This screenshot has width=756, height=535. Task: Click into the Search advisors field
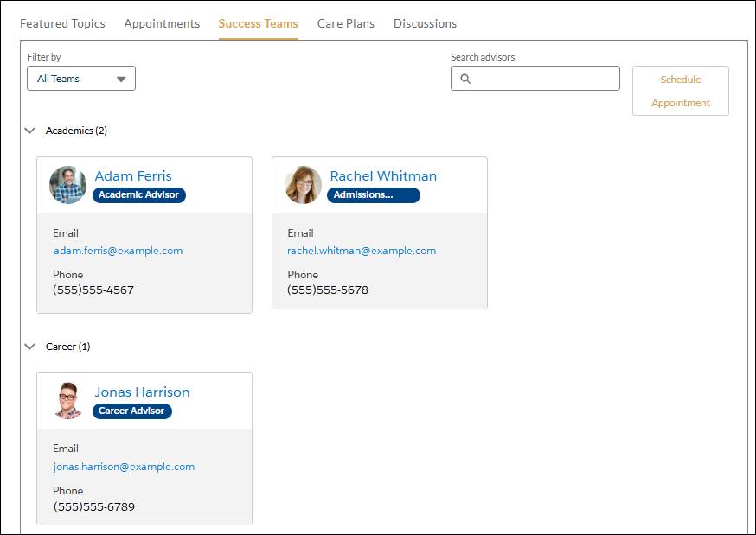click(x=535, y=79)
